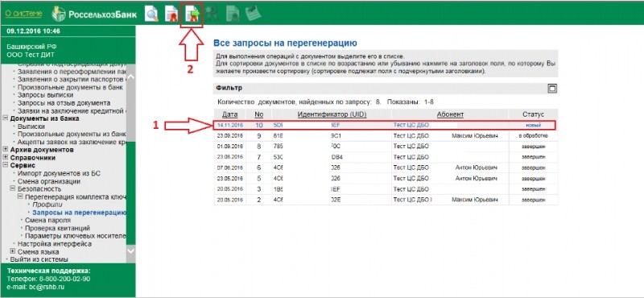The height and width of the screenshot is (298, 644).
Task: Expand the Фильтр panel using the square icon
Action: (552, 88)
